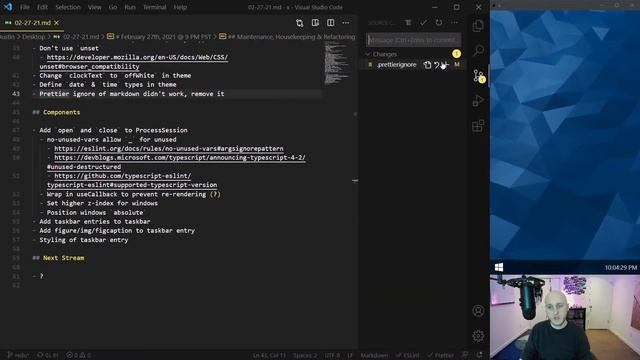This screenshot has height=360, width=640.
Task: Open the notifications bell in status bar
Action: [480, 355]
